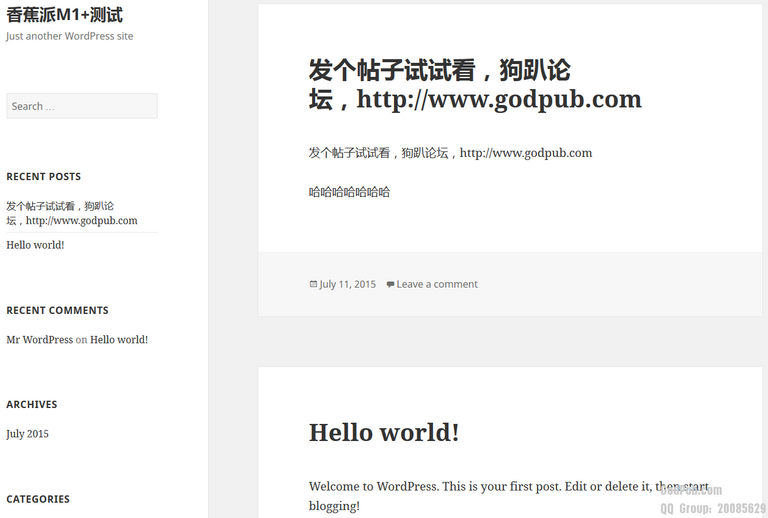The width and height of the screenshot is (768, 518).
Task: Click the Leave a comment link
Action: coord(437,284)
